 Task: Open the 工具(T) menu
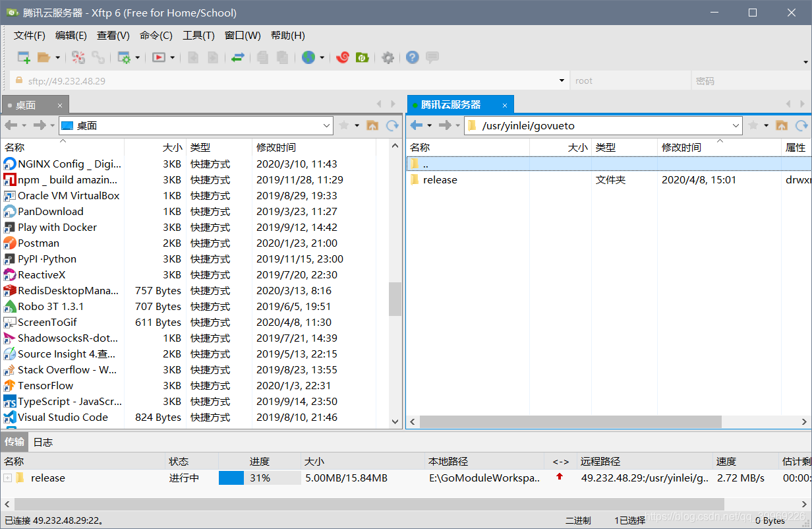click(198, 36)
